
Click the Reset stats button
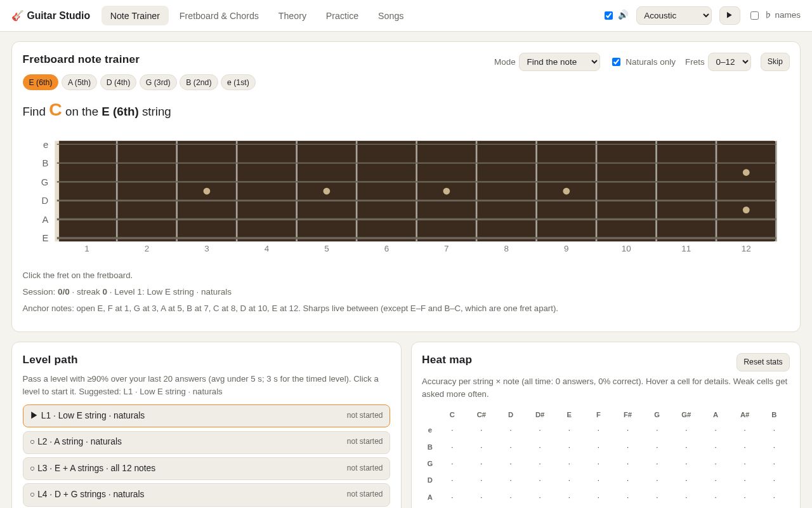tap(763, 362)
